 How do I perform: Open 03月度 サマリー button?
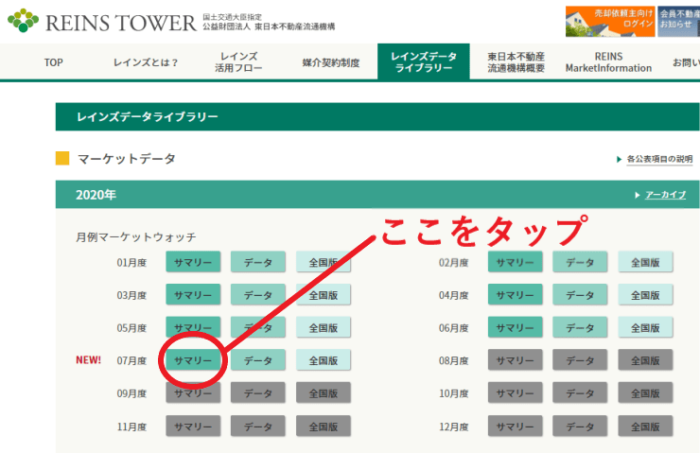pyautogui.click(x=193, y=295)
